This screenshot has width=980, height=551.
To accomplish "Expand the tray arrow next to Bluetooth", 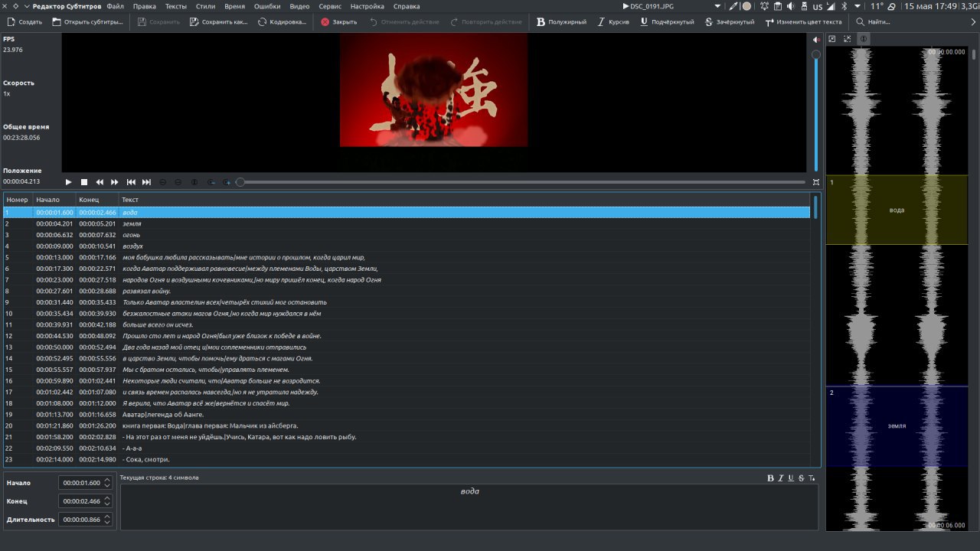I will [857, 6].
